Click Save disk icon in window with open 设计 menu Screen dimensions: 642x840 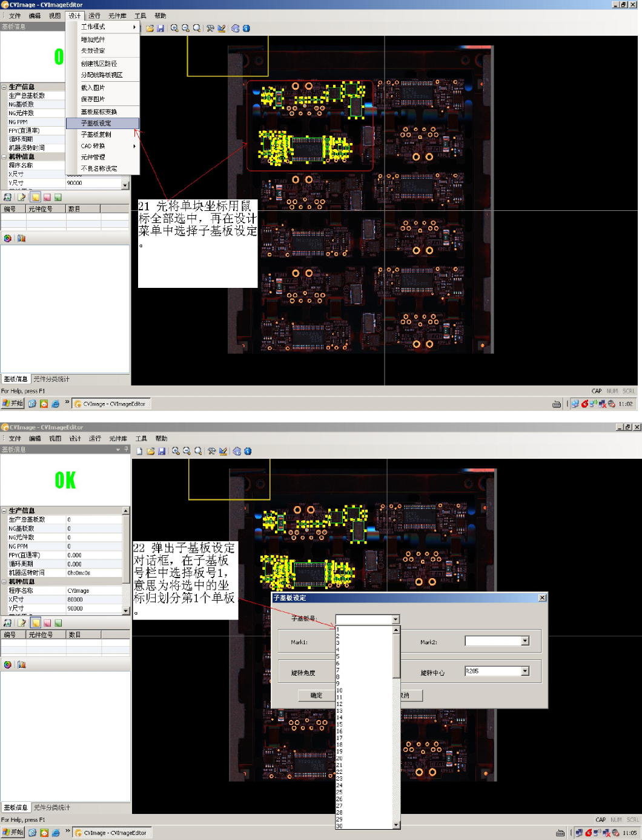point(160,28)
